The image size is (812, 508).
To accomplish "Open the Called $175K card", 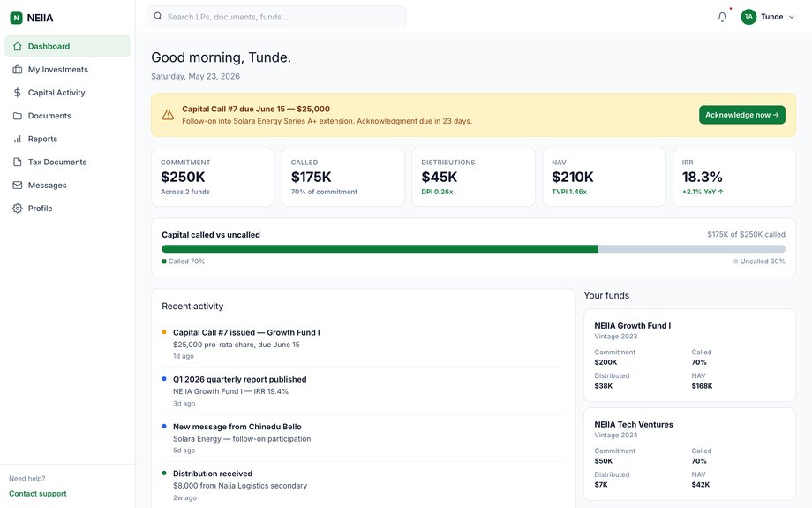I will pos(342,178).
